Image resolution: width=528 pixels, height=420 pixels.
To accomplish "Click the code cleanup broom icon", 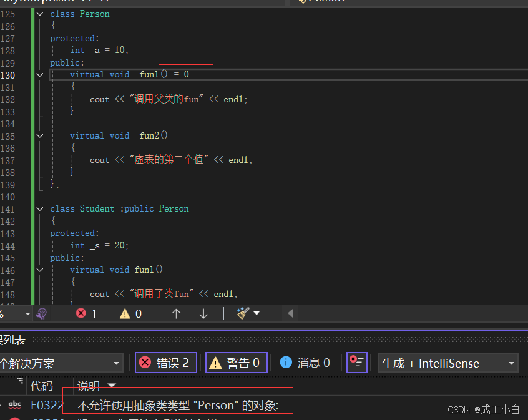I will pos(243,313).
